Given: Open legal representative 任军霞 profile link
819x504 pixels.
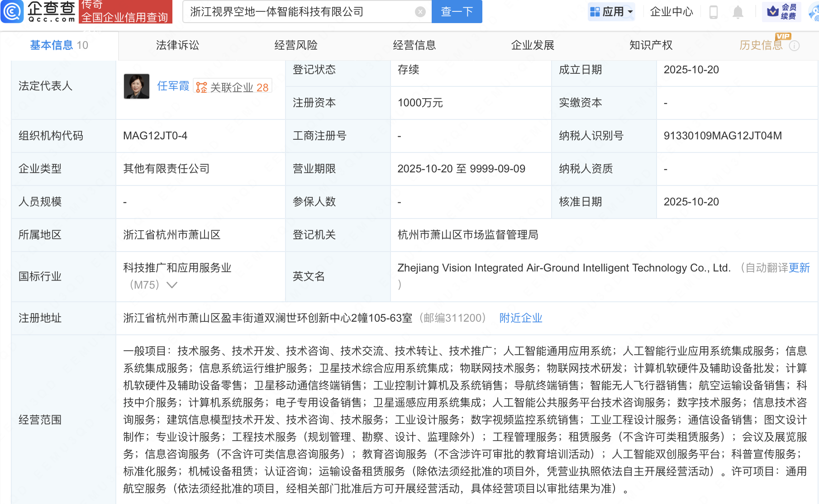Looking at the screenshot, I should 173,86.
